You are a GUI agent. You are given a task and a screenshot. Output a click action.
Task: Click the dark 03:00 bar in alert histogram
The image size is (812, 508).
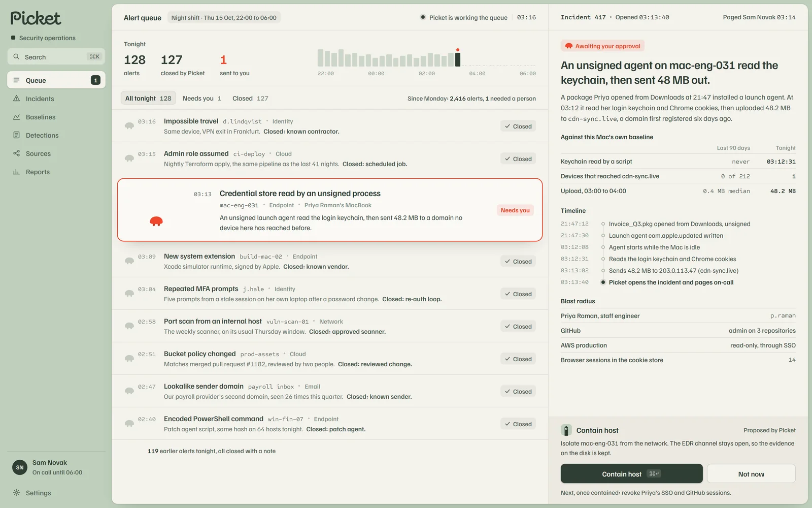pyautogui.click(x=458, y=59)
